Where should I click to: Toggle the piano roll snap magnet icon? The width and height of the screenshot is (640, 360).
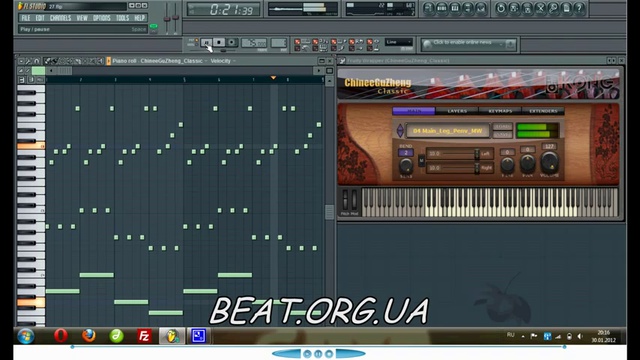(x=36, y=61)
